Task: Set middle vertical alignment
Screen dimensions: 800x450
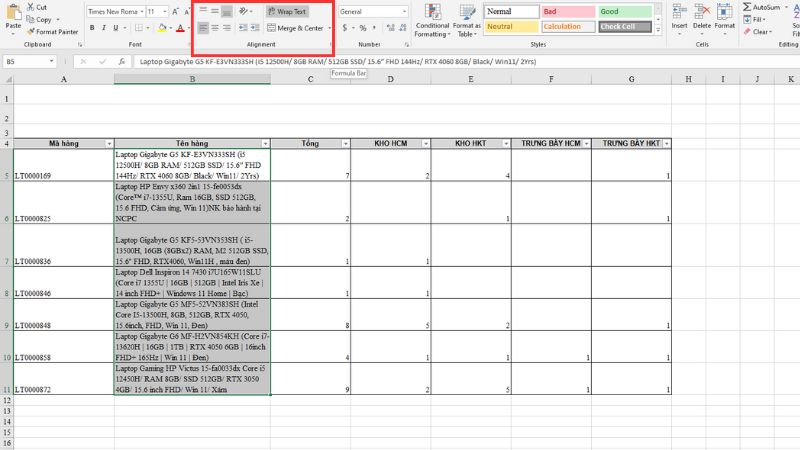Action: point(215,11)
